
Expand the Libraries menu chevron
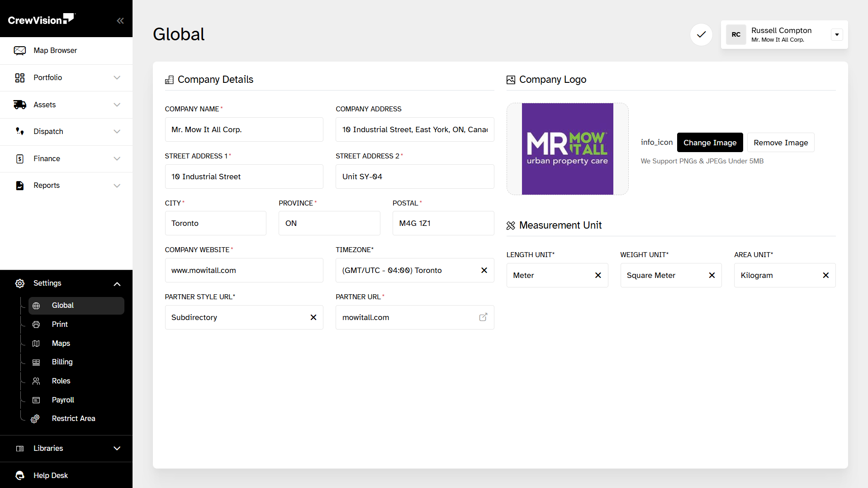(117, 449)
